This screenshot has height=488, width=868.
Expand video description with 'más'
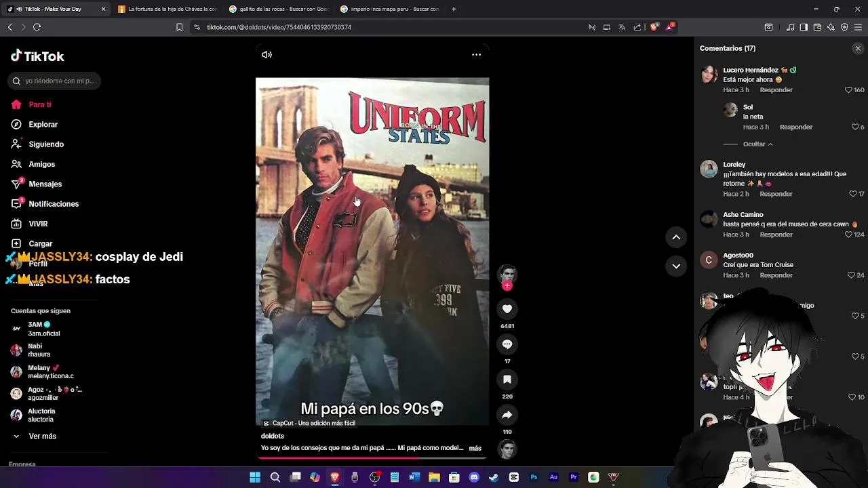click(x=475, y=448)
